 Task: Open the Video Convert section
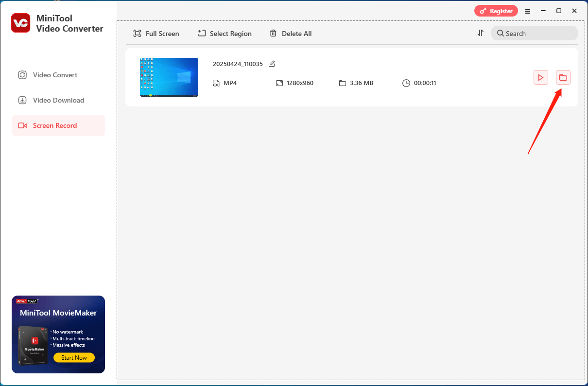pos(58,75)
